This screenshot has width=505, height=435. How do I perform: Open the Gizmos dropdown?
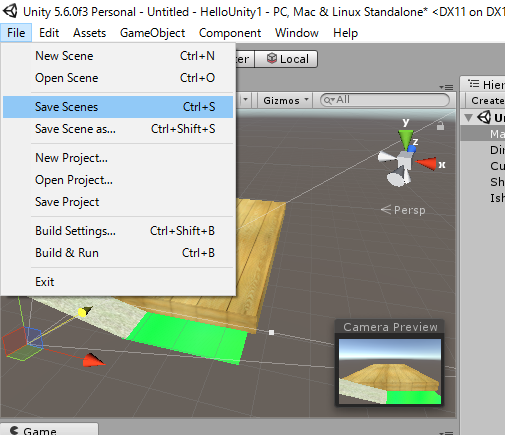tap(285, 100)
